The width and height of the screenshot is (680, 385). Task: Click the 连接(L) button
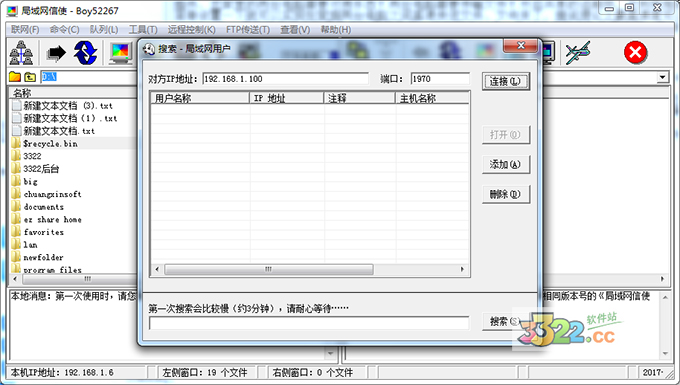506,81
